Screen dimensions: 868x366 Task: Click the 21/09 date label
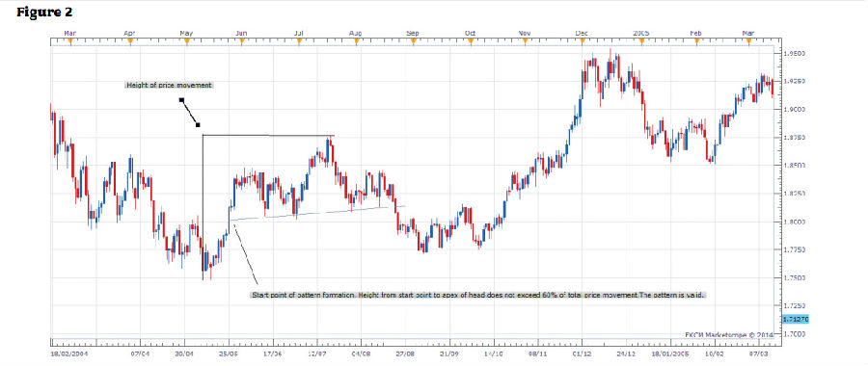coord(449,353)
